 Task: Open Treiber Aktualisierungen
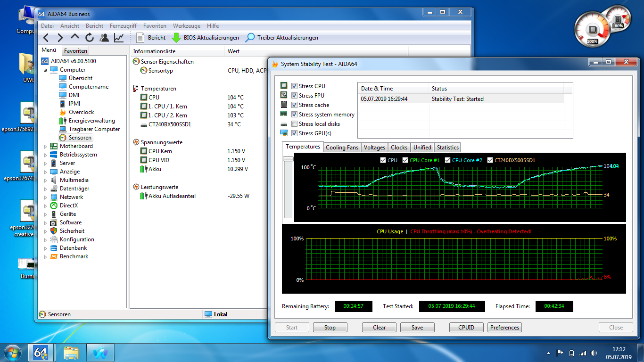pos(282,38)
